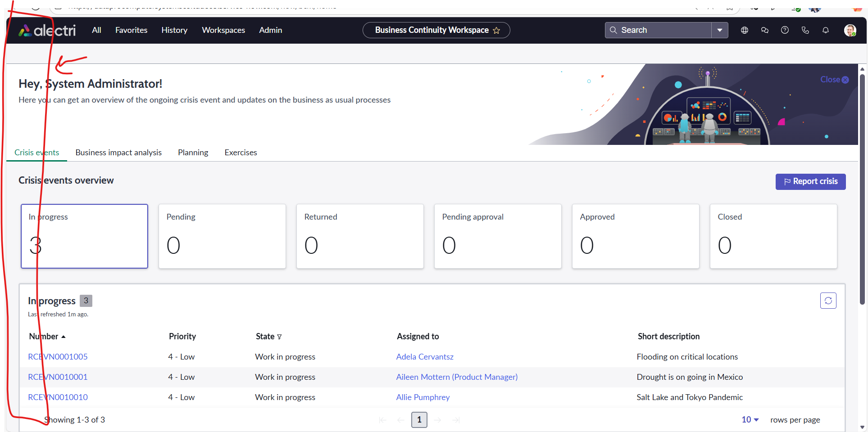The image size is (868, 432).
Task: Open the chat conversations icon
Action: pos(765,30)
